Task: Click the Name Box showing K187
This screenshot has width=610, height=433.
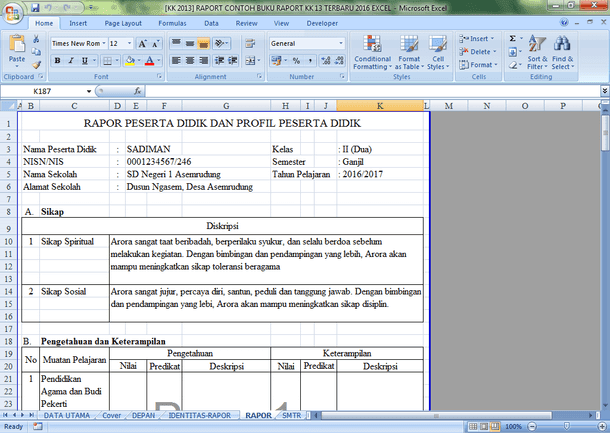Action: point(42,91)
